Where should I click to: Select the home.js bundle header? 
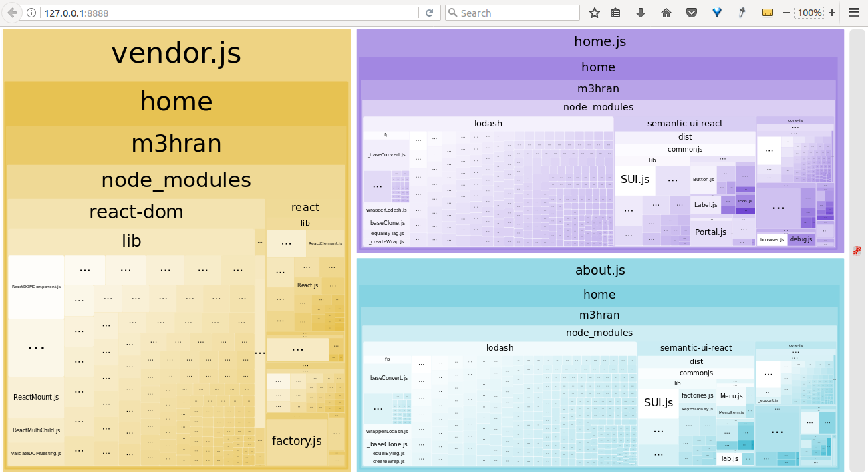pyautogui.click(x=600, y=42)
